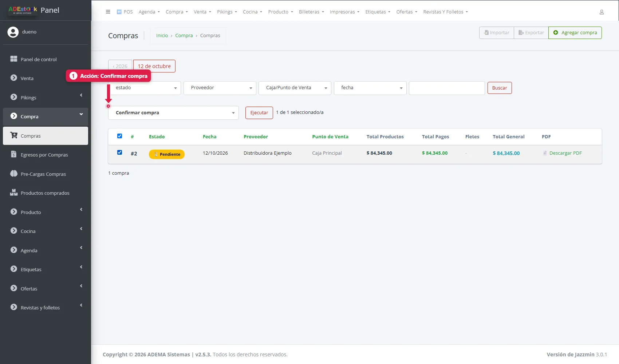Click the Pendiente status badge

point(167,154)
